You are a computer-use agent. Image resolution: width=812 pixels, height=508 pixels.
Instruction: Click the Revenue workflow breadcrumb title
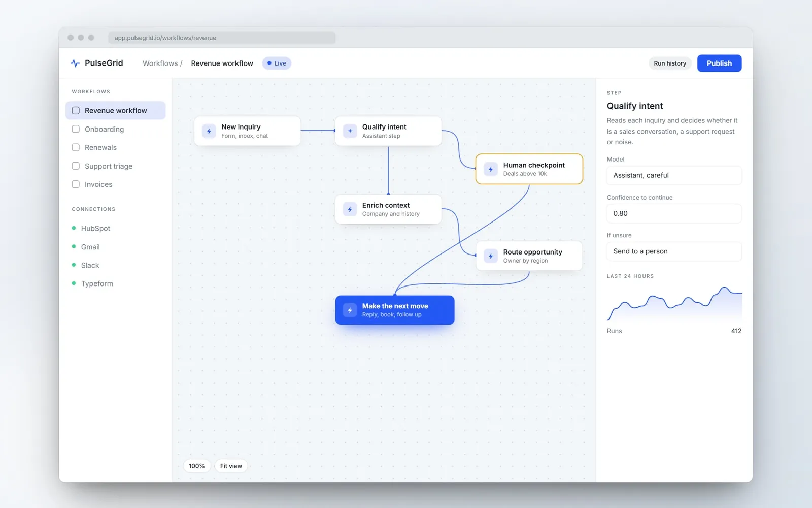(x=222, y=63)
